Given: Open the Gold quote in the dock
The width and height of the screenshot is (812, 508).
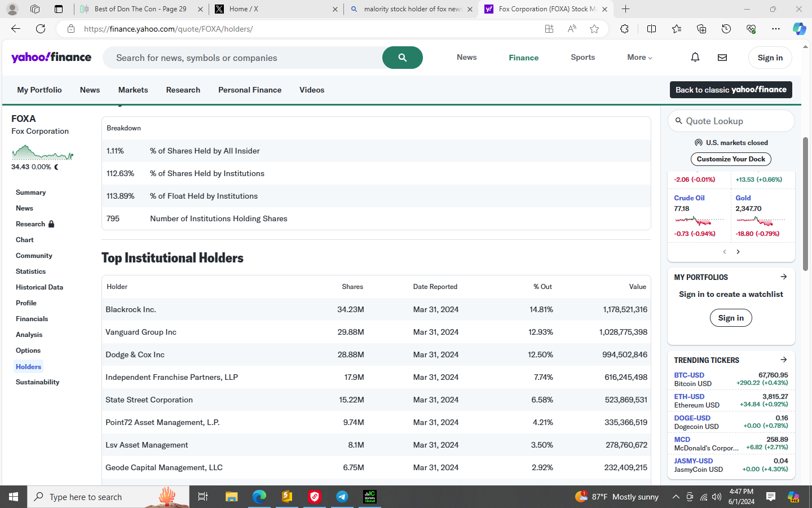Looking at the screenshot, I should coord(743,198).
